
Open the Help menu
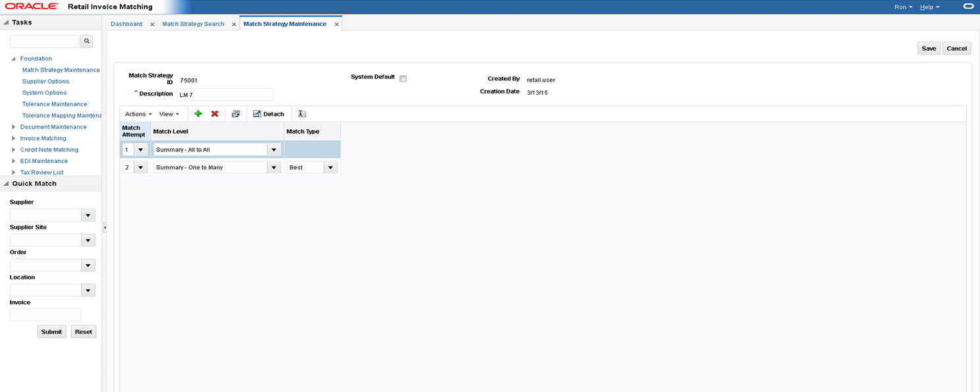click(929, 7)
